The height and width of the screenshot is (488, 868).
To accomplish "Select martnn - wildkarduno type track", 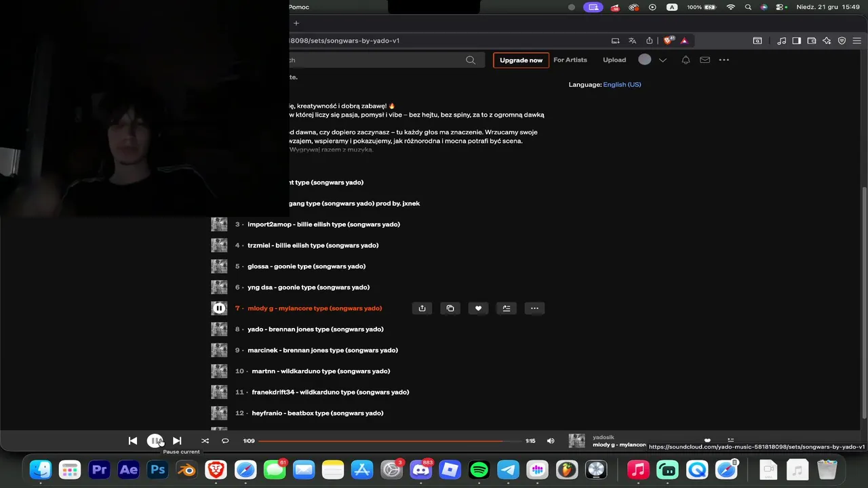I will coord(321,371).
